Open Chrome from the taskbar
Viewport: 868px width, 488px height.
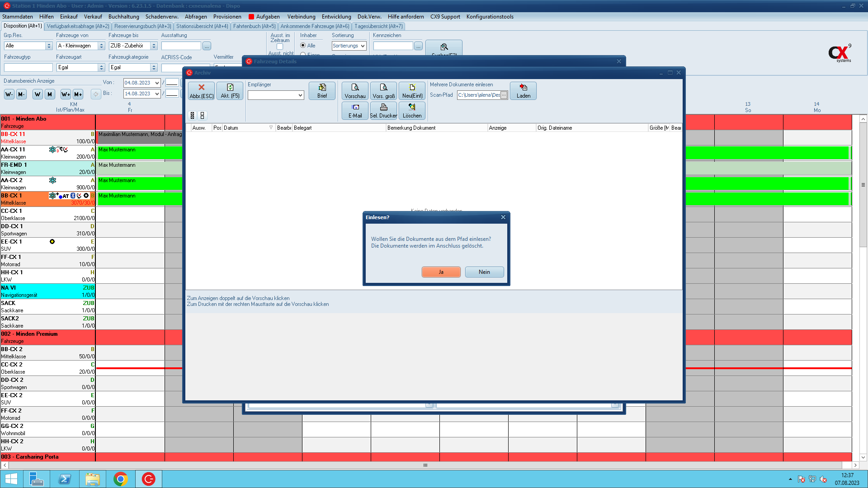click(x=121, y=479)
